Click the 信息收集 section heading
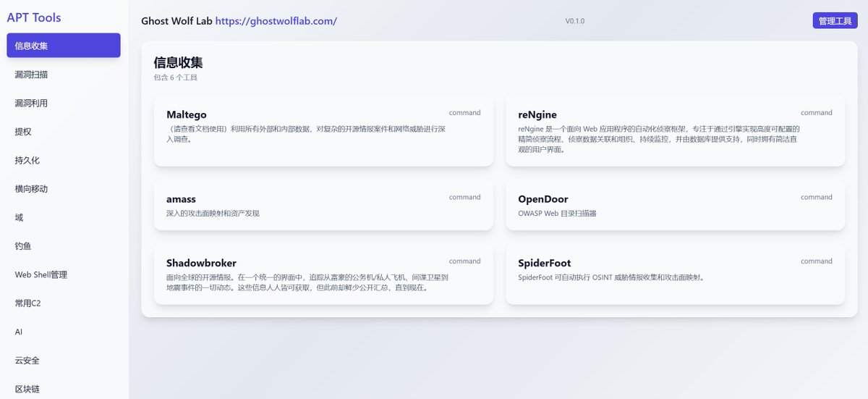The height and width of the screenshot is (399, 868). click(179, 62)
